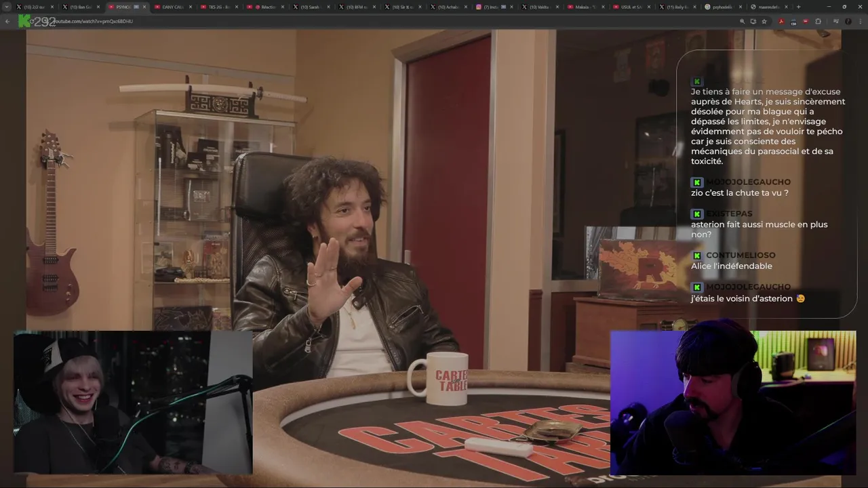Go back with the browser back arrow

7,21
